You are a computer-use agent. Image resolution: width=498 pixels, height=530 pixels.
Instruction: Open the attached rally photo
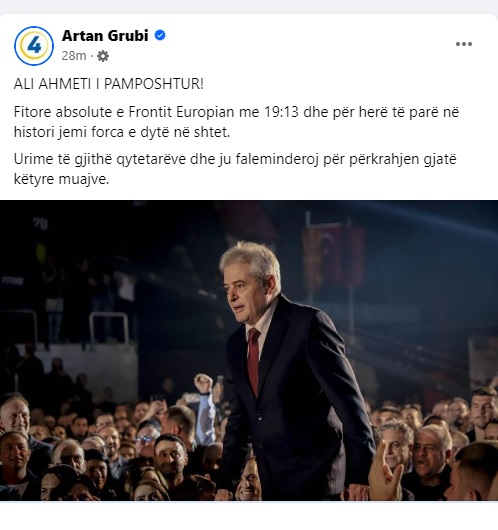pyautogui.click(x=249, y=351)
